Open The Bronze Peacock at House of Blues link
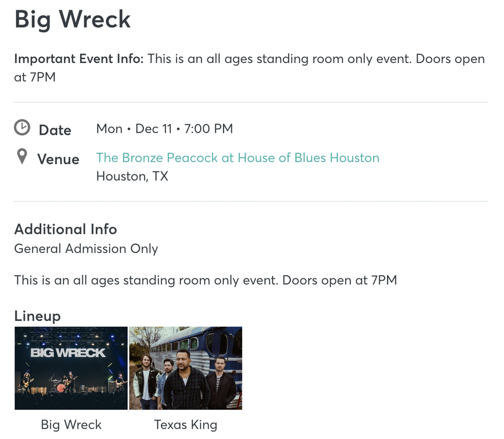 237,158
